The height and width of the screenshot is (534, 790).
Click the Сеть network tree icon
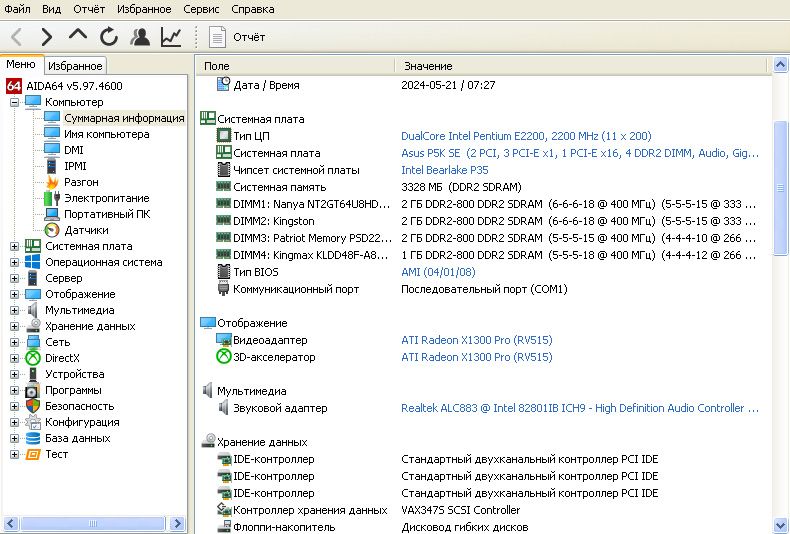point(33,342)
